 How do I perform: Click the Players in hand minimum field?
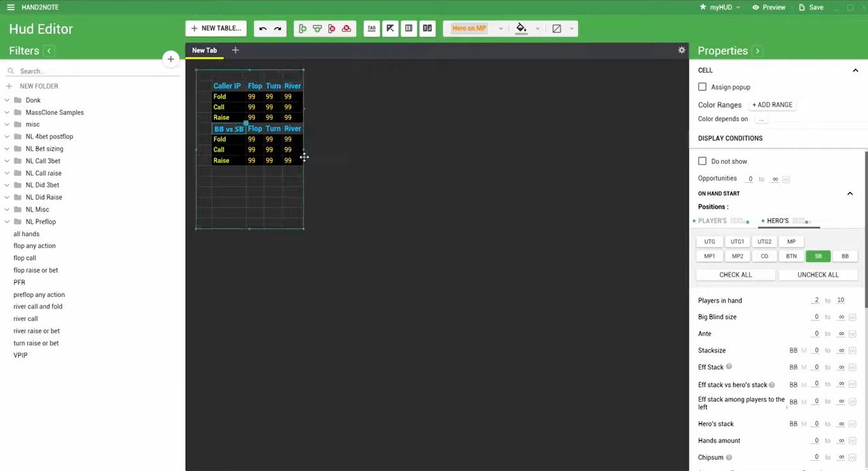point(816,300)
